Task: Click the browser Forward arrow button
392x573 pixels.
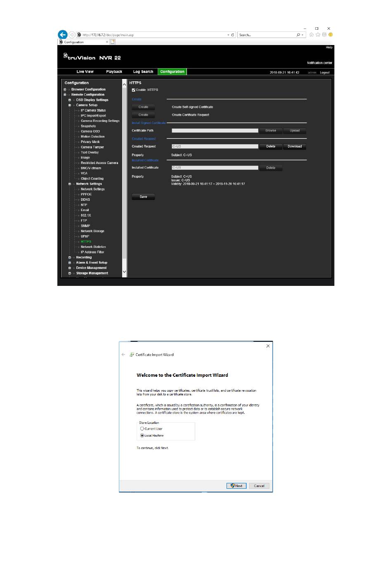Action: click(x=72, y=35)
